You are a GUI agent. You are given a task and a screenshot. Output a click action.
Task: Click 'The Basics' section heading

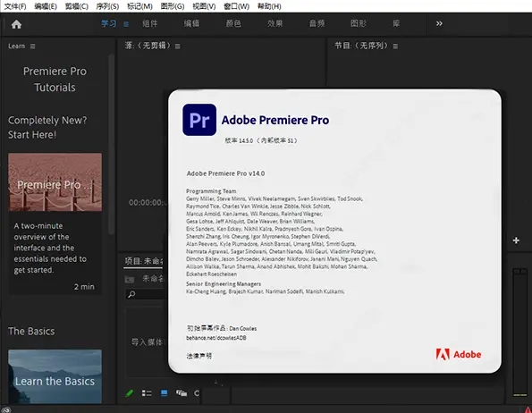click(x=31, y=331)
